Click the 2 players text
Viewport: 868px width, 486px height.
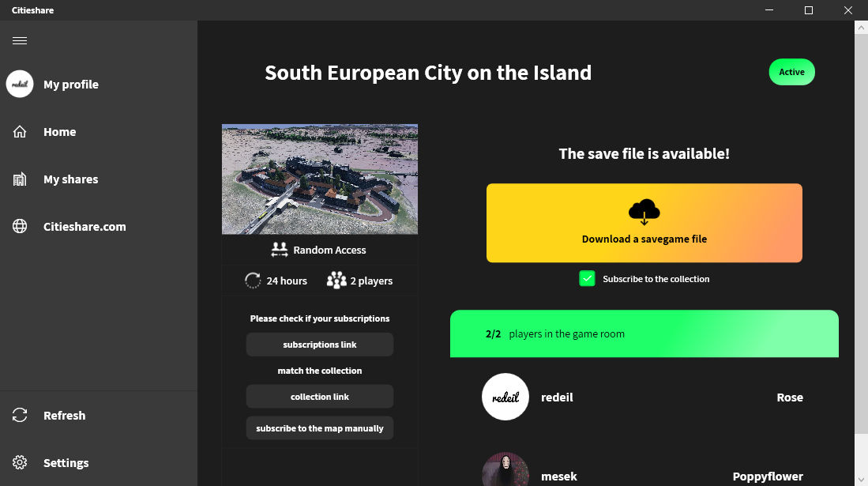(371, 281)
